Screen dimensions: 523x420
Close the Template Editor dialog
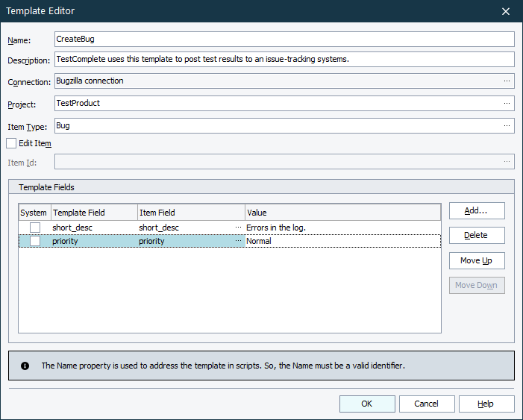tap(506, 11)
